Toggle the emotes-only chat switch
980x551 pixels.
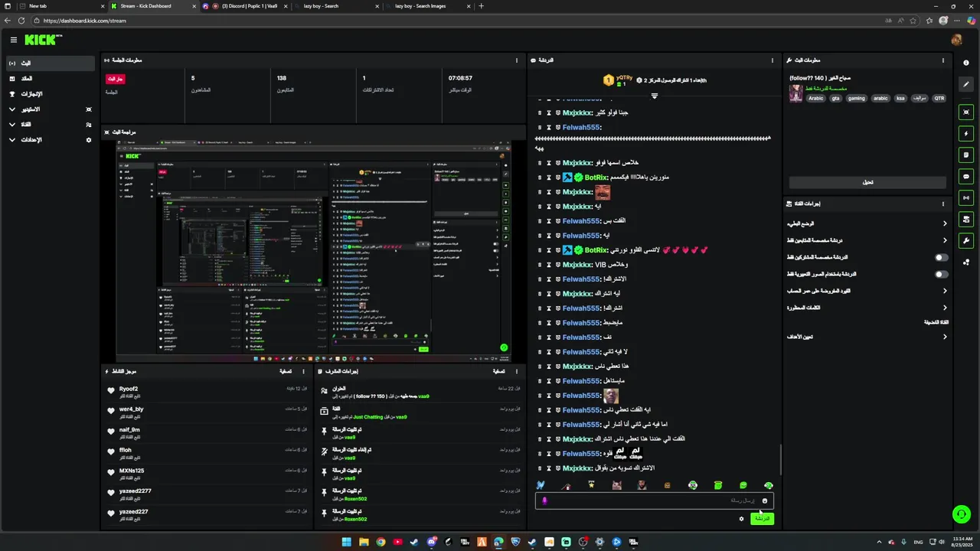pos(942,274)
